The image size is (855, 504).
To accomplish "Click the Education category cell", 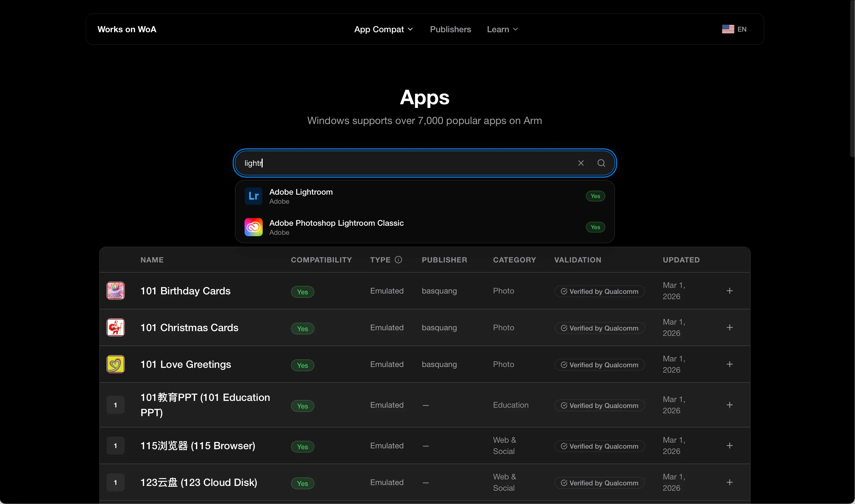I will pyautogui.click(x=511, y=405).
